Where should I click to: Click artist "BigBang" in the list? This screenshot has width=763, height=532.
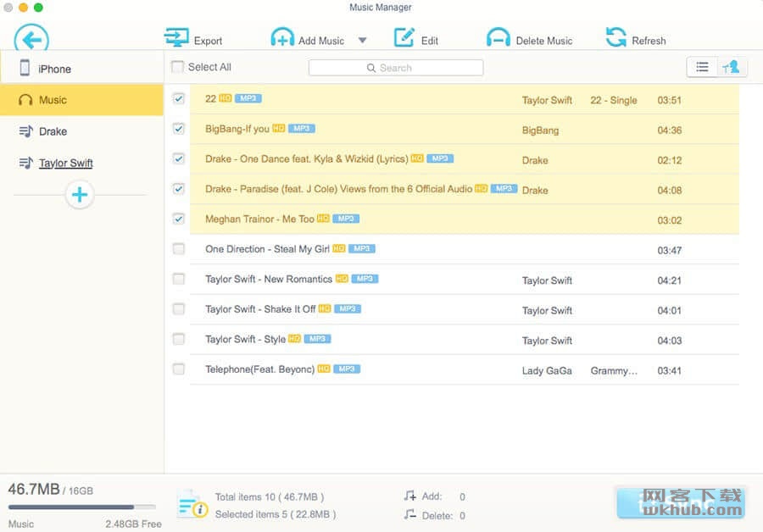[x=540, y=130]
